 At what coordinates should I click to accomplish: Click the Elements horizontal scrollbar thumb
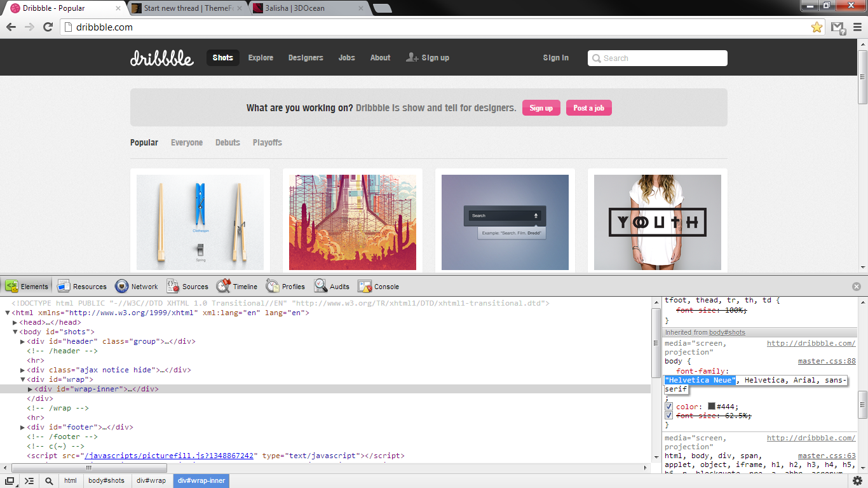[88, 468]
